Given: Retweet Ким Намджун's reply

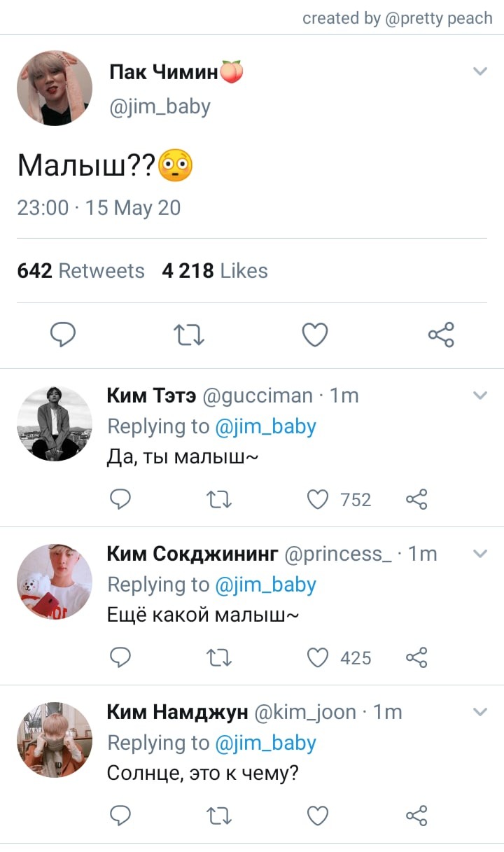Looking at the screenshot, I should 220,816.
